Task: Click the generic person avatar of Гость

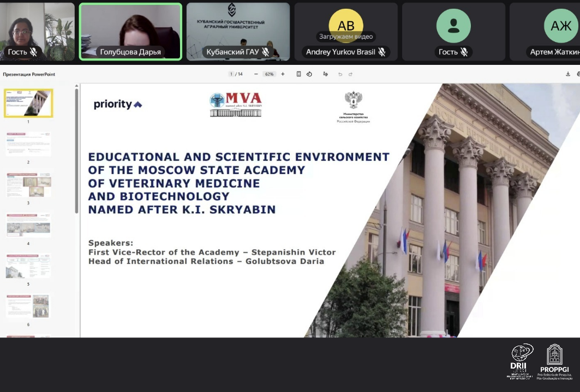Action: pyautogui.click(x=453, y=26)
